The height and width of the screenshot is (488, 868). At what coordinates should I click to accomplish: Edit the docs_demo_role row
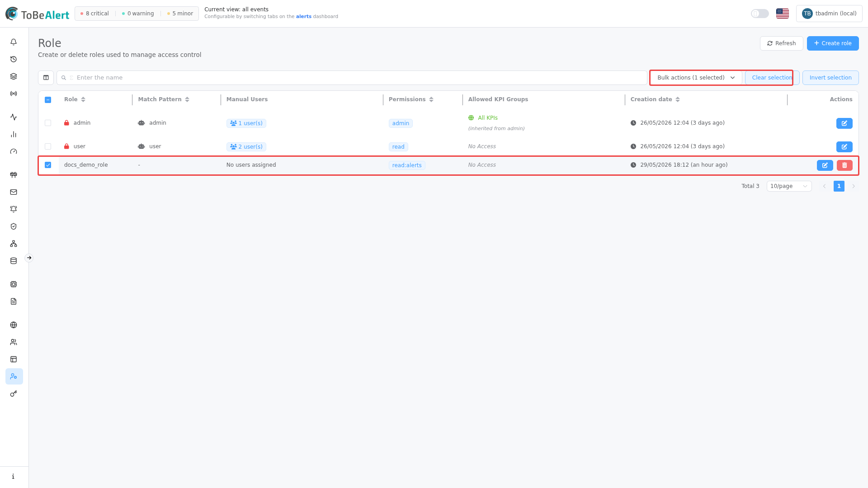coord(825,165)
